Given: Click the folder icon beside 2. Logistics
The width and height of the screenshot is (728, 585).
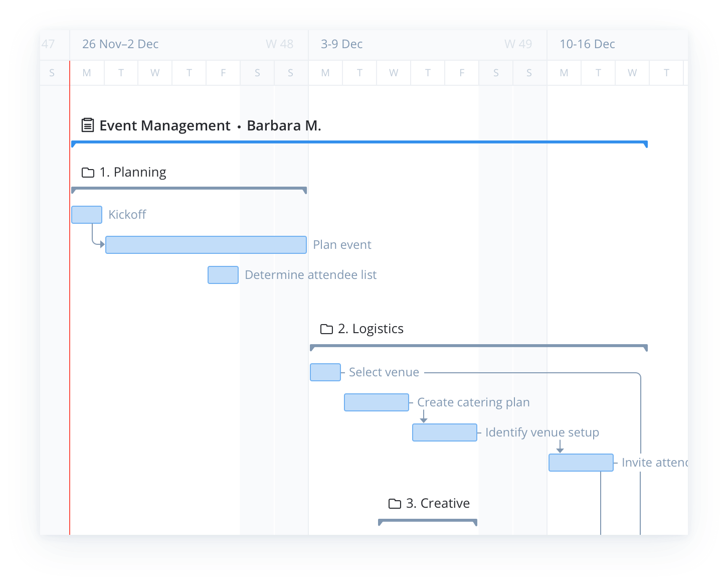Looking at the screenshot, I should pos(326,329).
